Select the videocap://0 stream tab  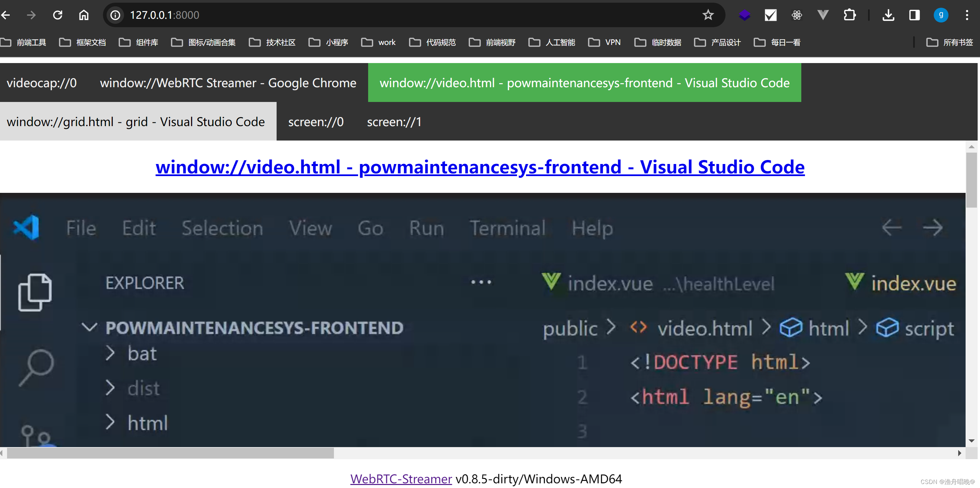click(x=42, y=83)
